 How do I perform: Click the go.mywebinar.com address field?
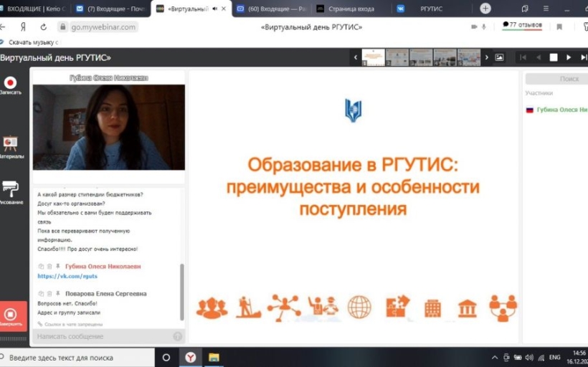pos(103,27)
